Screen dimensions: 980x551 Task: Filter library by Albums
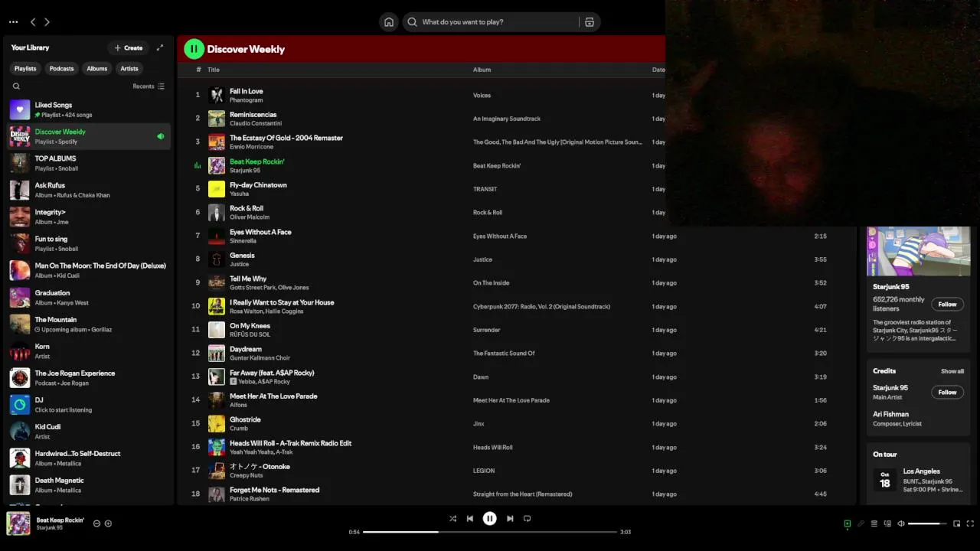(97, 68)
